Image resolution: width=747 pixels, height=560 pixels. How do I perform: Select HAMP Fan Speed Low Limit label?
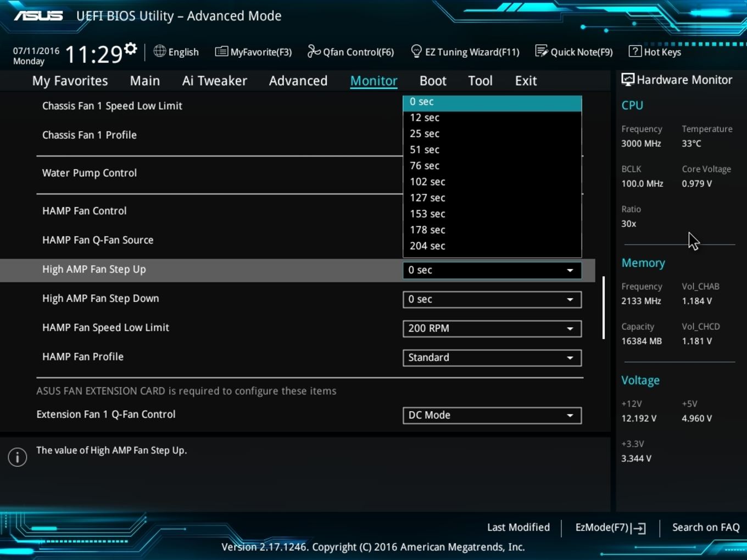click(x=105, y=328)
